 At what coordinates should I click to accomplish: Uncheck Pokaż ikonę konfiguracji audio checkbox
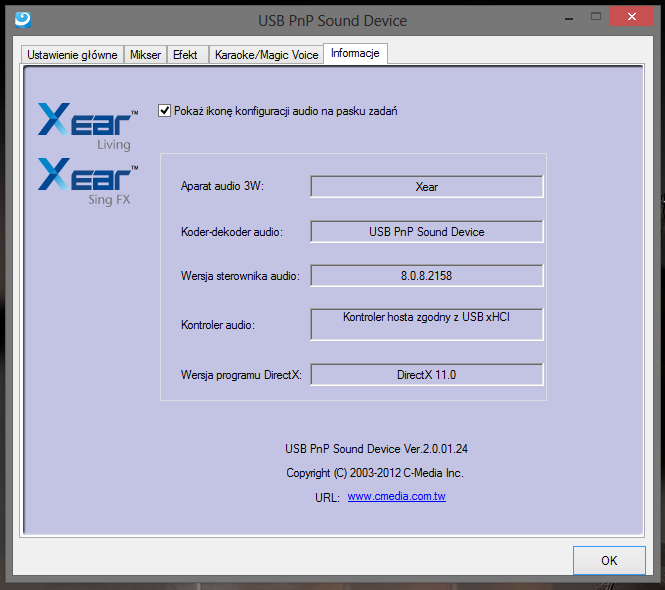[165, 111]
